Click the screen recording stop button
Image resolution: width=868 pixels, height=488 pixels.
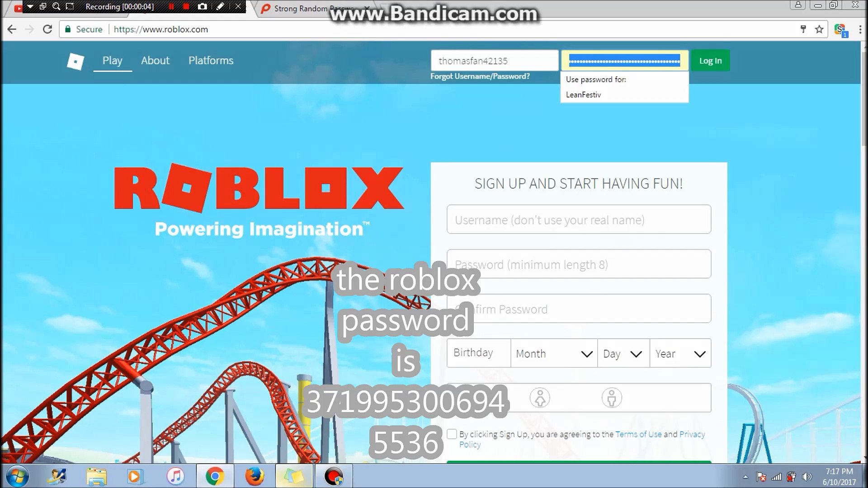pyautogui.click(x=185, y=7)
